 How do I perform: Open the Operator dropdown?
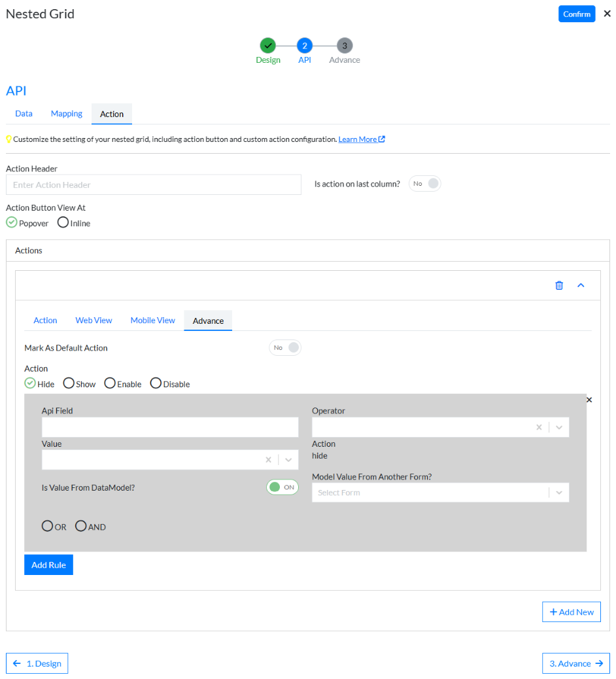coord(559,427)
